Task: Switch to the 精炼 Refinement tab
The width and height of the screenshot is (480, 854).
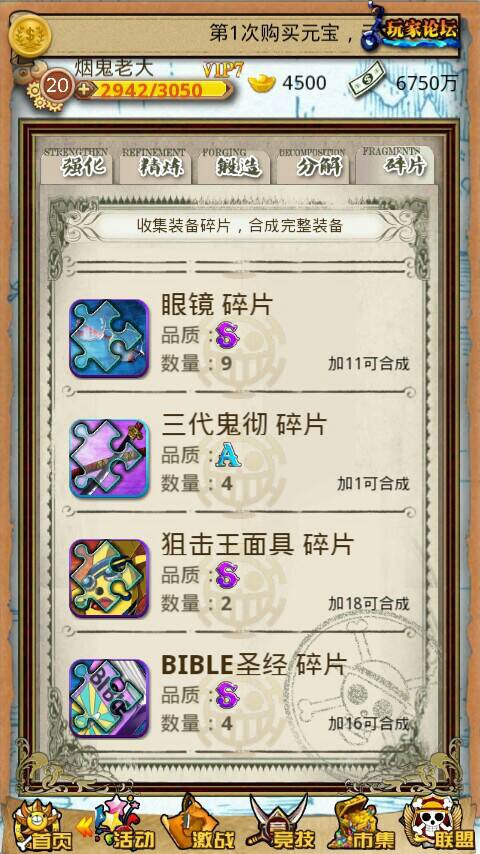Action: [x=154, y=165]
